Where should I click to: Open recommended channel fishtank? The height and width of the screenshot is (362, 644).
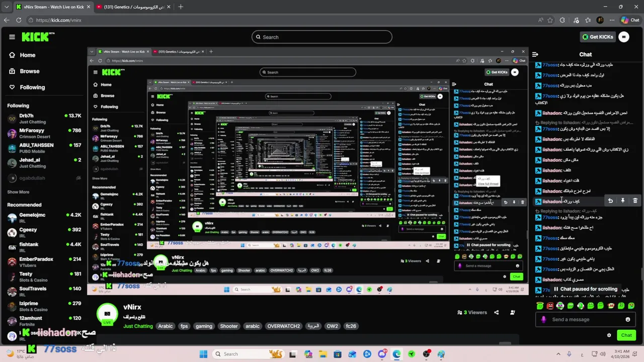(44, 247)
